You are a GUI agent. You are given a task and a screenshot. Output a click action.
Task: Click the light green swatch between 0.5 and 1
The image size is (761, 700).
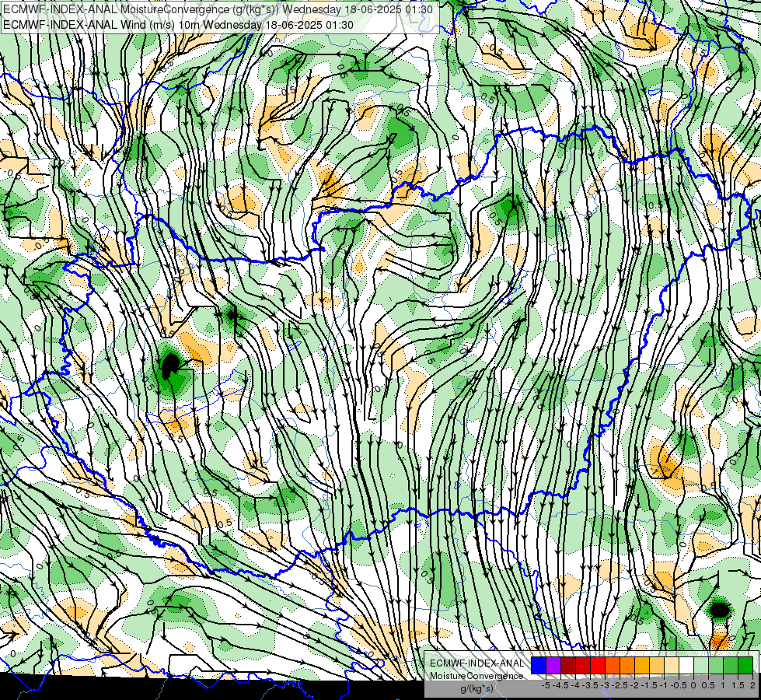716,666
